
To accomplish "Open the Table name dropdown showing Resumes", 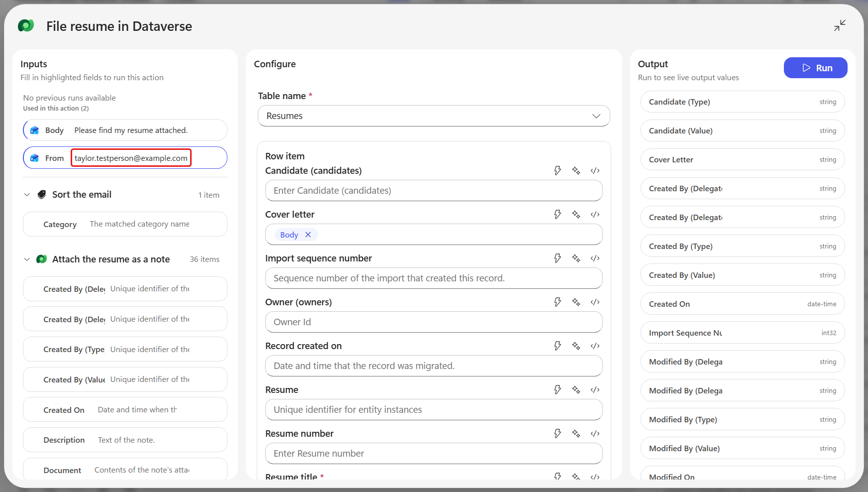I will (x=434, y=116).
